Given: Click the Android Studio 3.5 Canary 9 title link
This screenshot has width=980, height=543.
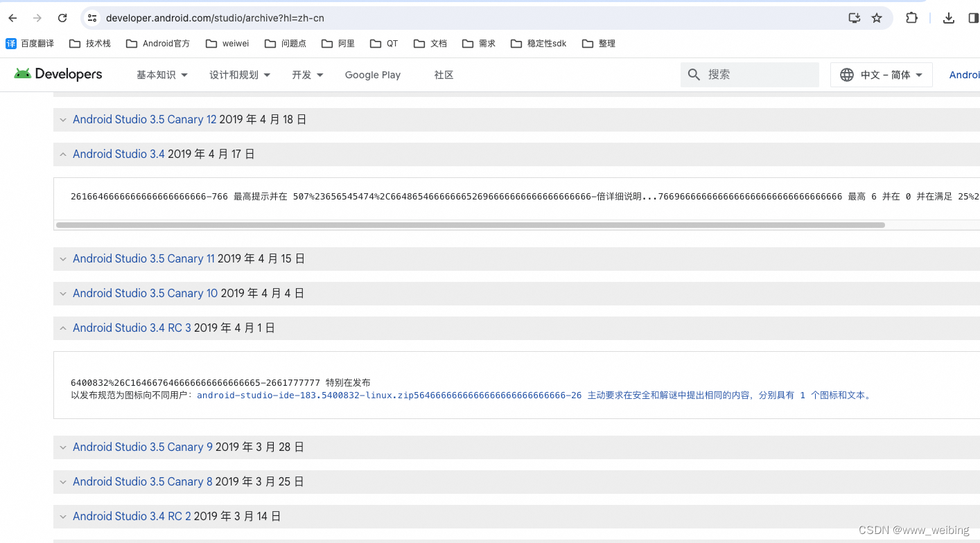Looking at the screenshot, I should click(143, 447).
